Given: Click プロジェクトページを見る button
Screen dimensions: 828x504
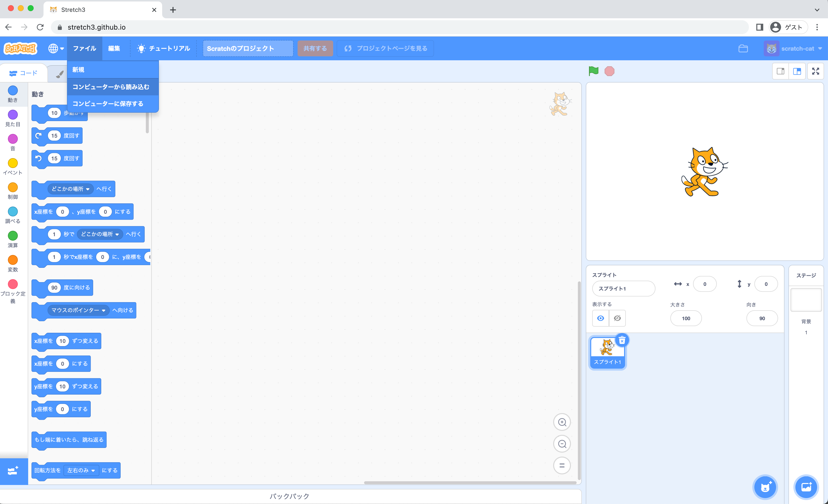Looking at the screenshot, I should (385, 48).
